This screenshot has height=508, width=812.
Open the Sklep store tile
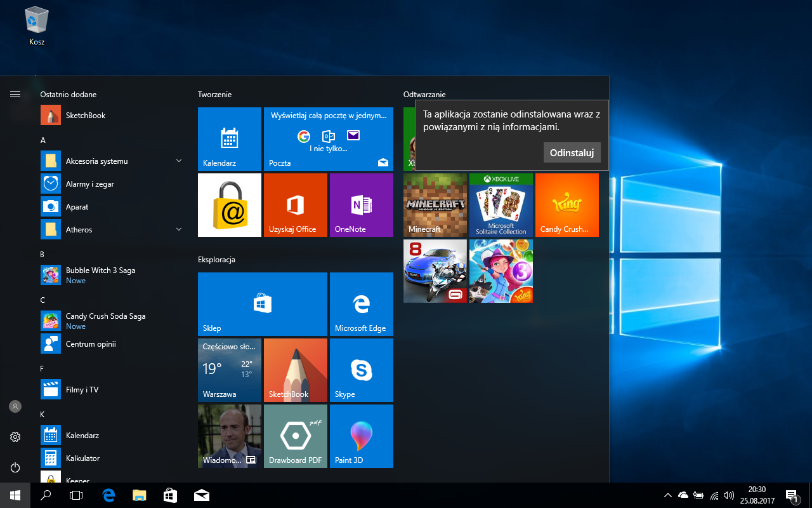pyautogui.click(x=262, y=304)
